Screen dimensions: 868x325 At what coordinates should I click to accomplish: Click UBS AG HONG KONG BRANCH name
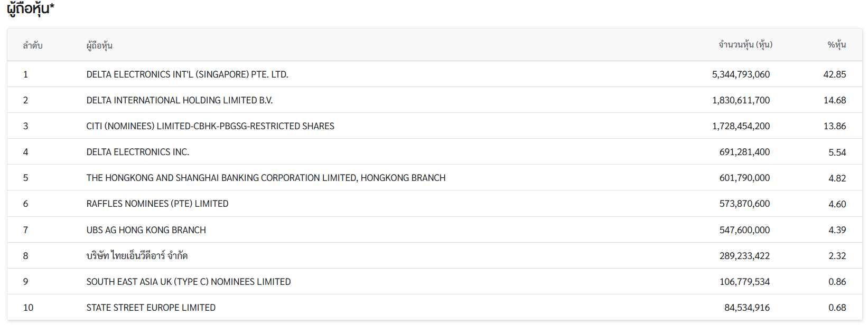coord(146,230)
